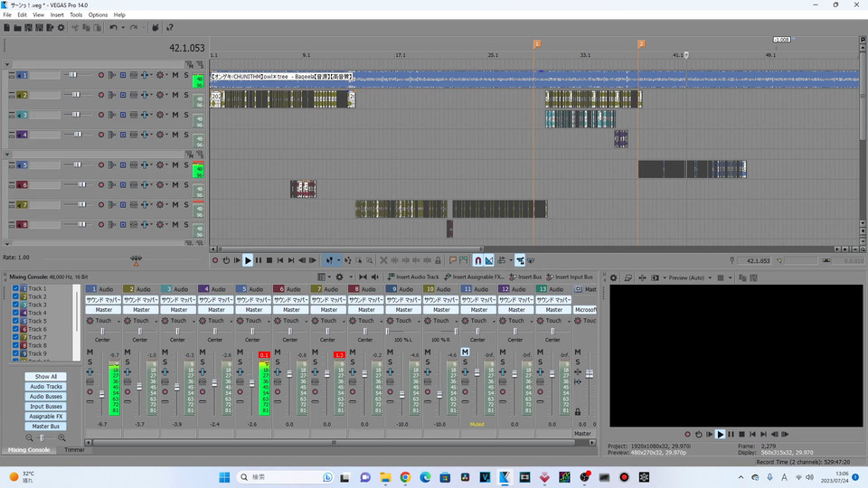Switch to the Trimmer tab
This screenshot has width=868, height=488.
tap(75, 449)
